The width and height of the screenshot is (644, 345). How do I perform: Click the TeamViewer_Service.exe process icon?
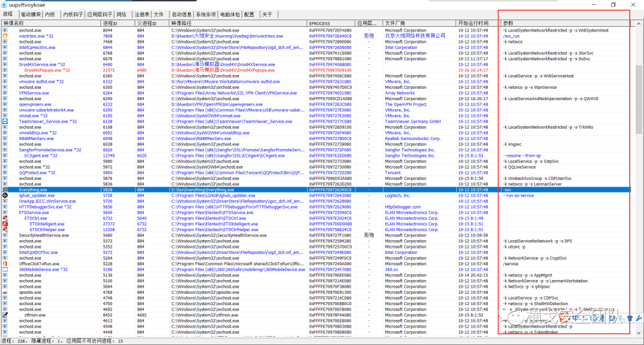coord(5,122)
